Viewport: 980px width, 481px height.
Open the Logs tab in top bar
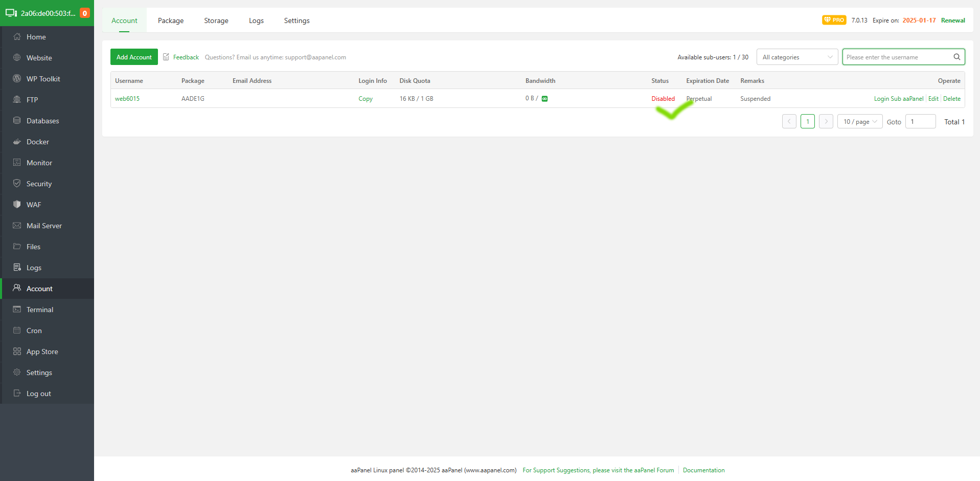pos(256,20)
